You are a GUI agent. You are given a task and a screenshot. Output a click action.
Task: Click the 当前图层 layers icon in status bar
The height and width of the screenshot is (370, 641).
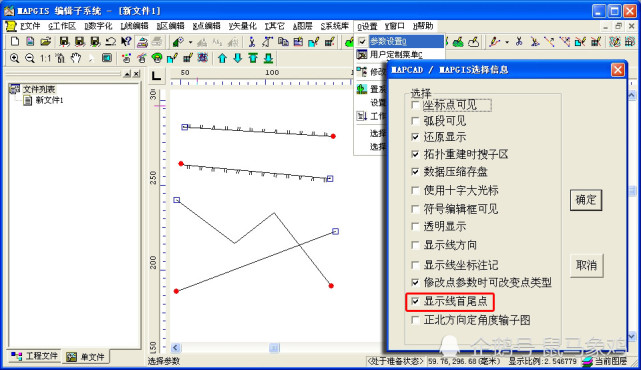click(587, 361)
